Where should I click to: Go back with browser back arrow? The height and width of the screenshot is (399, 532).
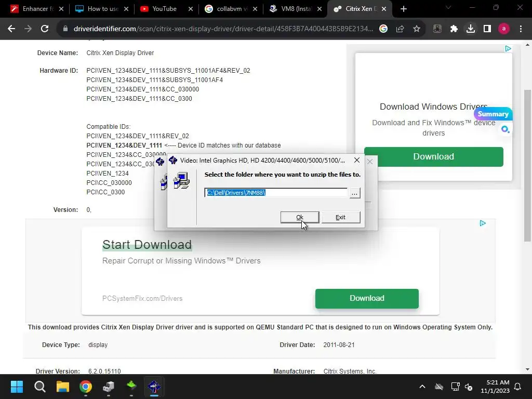[x=11, y=29]
